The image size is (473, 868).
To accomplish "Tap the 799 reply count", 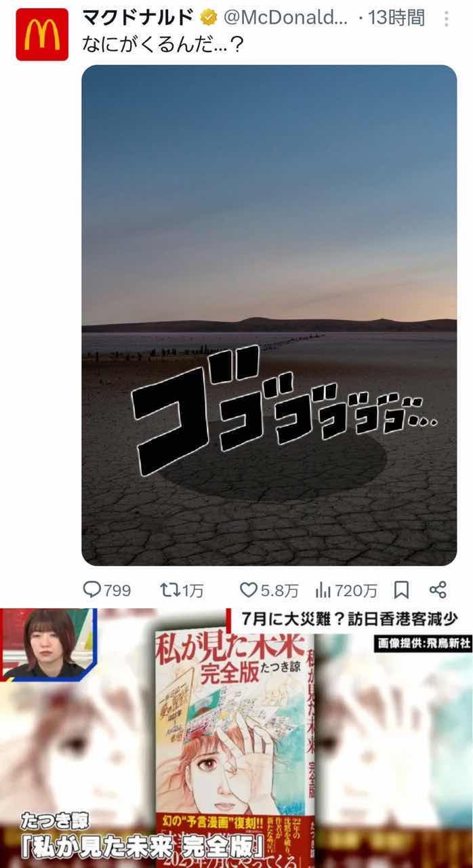I will 117,591.
